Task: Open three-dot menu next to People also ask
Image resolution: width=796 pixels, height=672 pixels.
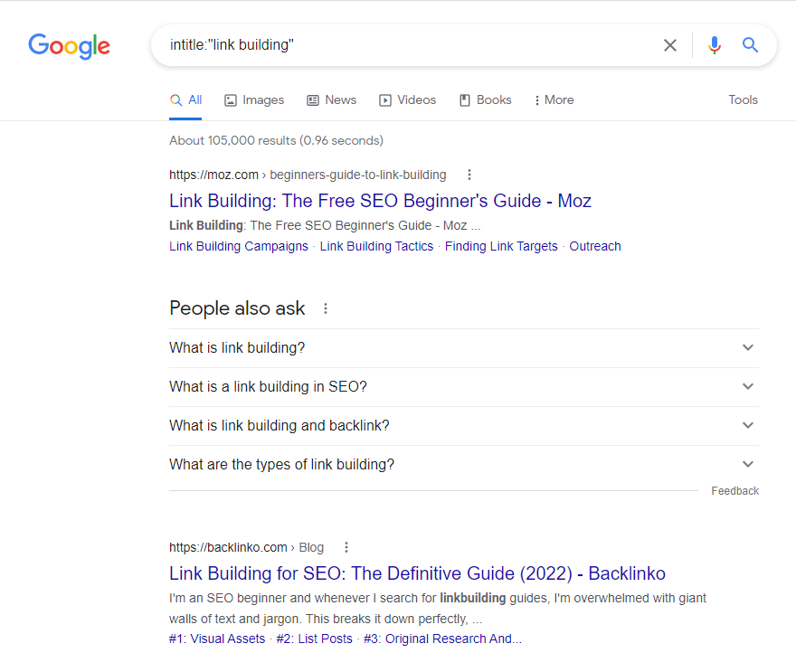Action: point(326,308)
